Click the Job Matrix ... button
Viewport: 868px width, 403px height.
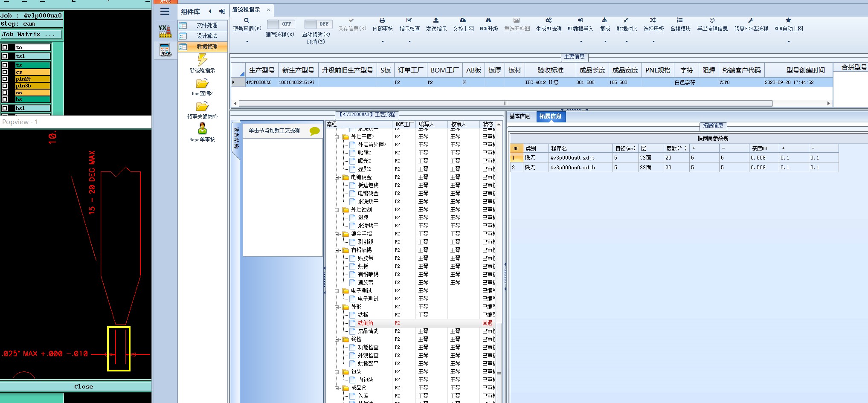click(x=31, y=35)
